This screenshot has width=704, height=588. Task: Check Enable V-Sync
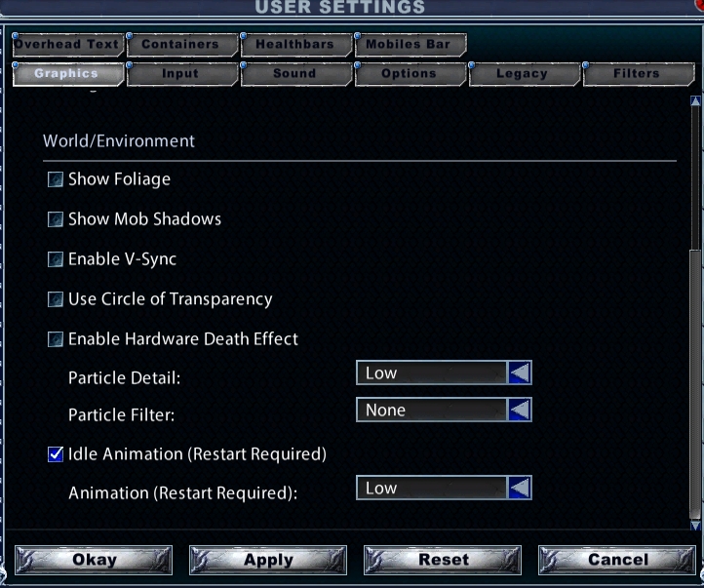tap(56, 259)
